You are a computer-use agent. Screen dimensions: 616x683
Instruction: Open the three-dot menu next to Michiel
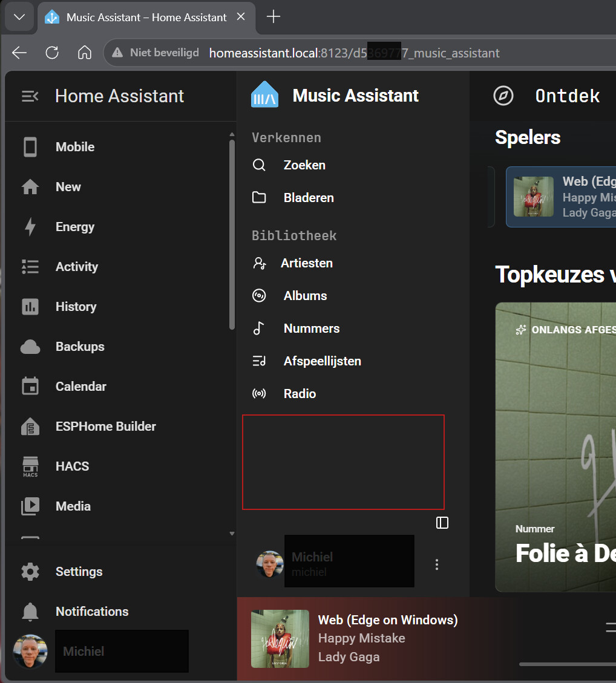[436, 564]
